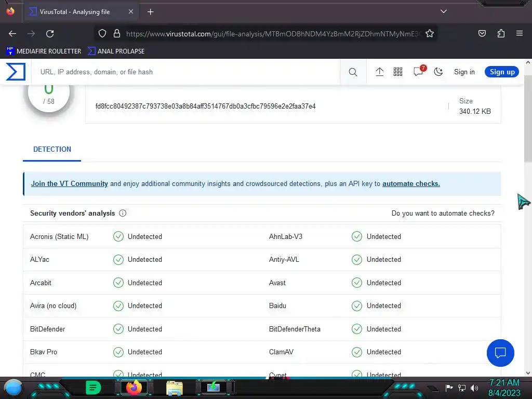The image size is (532, 399).
Task: Click the page scrollbar up arrow
Action: click(x=528, y=62)
